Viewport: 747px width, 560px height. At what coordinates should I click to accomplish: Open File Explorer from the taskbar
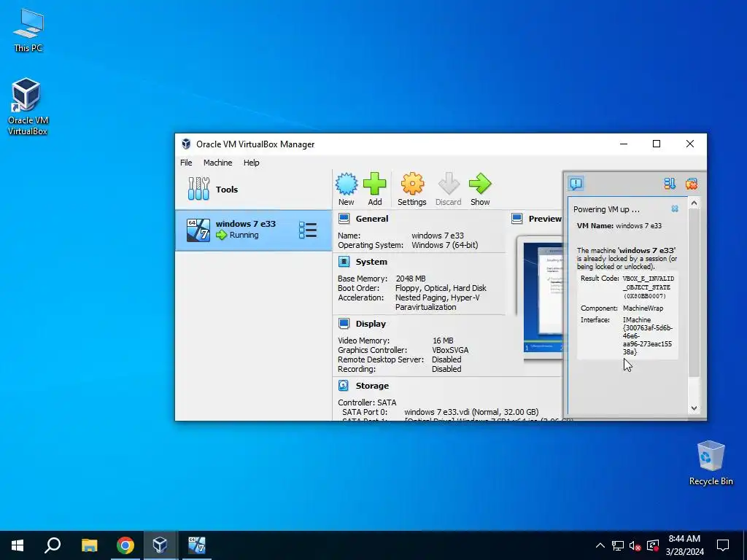[89, 545]
